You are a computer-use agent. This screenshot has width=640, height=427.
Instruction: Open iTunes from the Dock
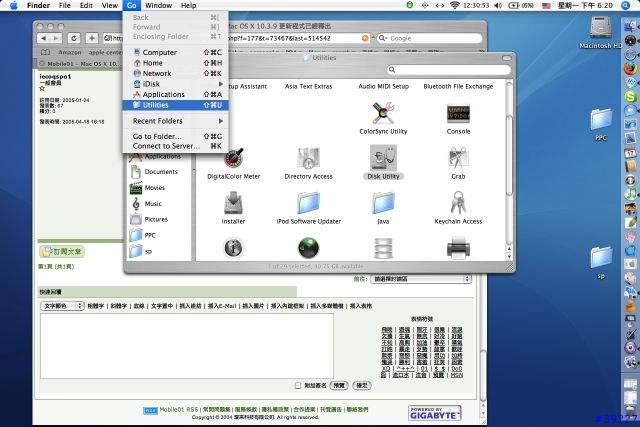coord(631,194)
